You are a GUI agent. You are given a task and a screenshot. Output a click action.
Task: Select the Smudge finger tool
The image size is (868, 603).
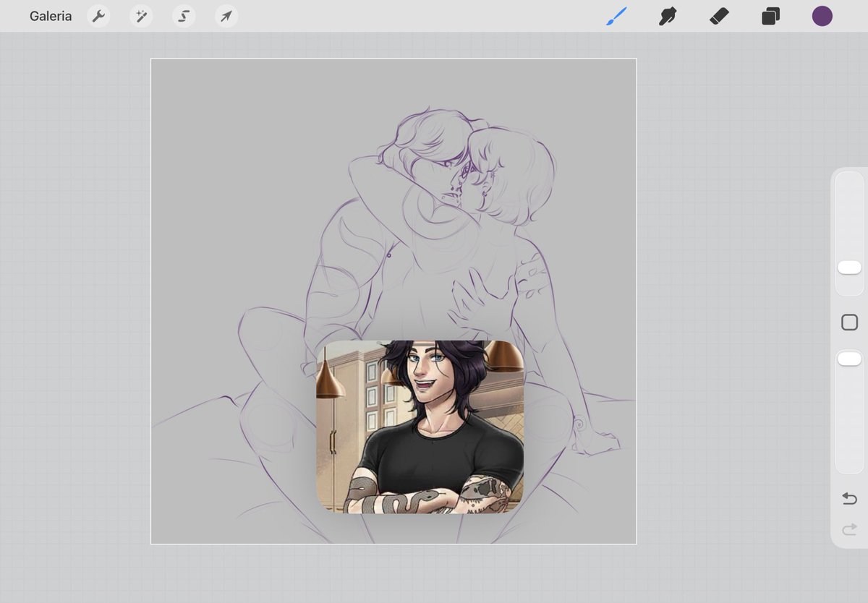click(667, 16)
